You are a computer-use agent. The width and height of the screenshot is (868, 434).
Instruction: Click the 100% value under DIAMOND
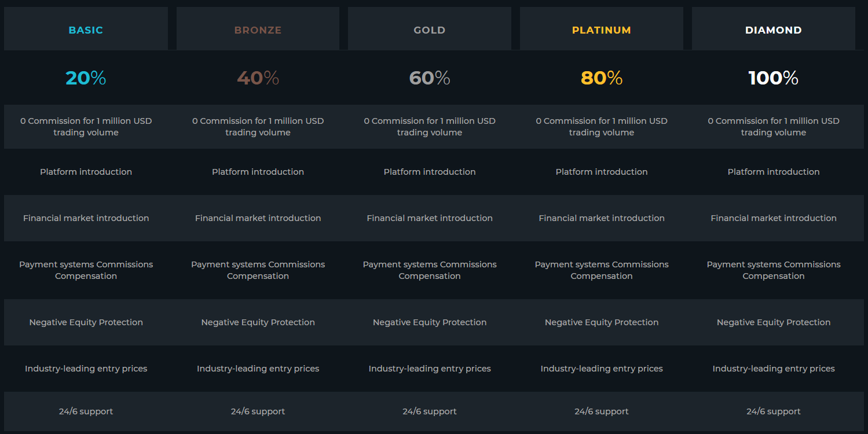click(774, 78)
